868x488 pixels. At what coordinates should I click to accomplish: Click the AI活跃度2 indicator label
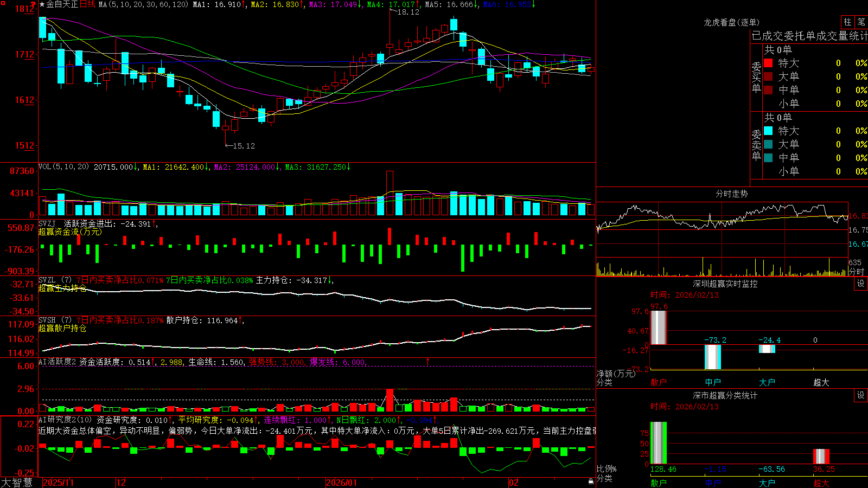coord(58,362)
